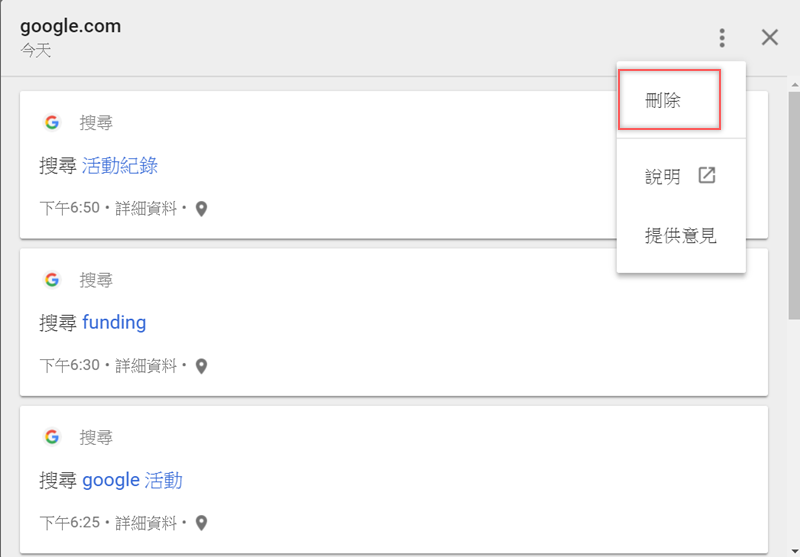Viewport: 800px width, 557px height.
Task: Click Google logo on google 活動 card
Action: tap(52, 437)
